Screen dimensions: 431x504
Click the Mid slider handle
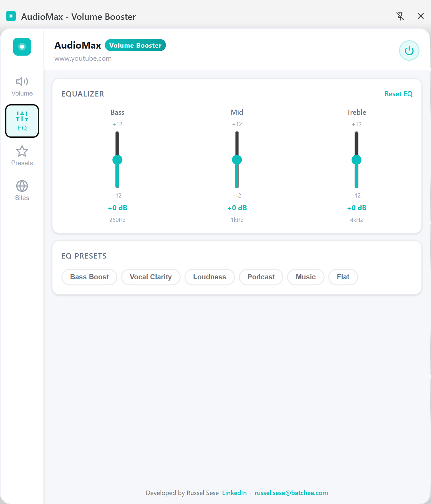pos(237,160)
